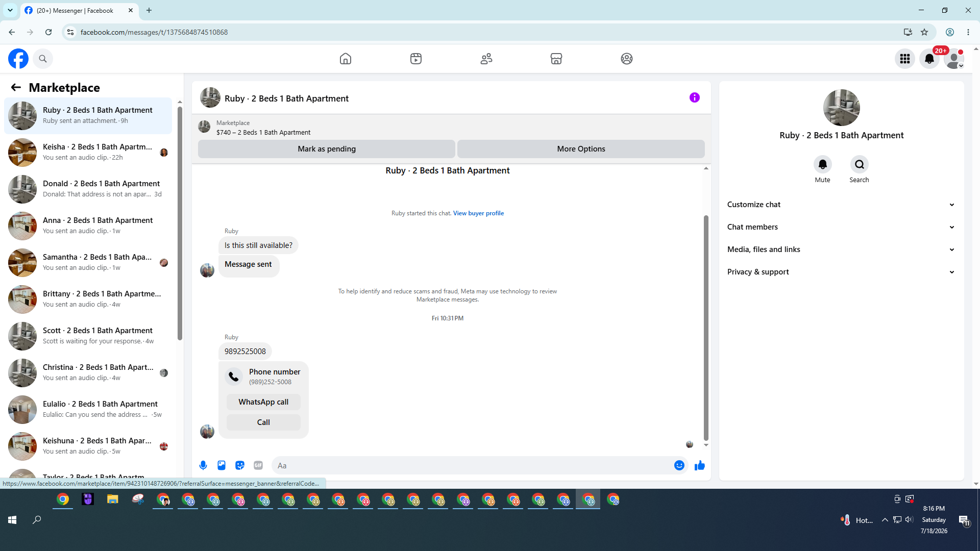Image resolution: width=980 pixels, height=551 pixels.
Task: Open the account profile avatar menu
Action: [953, 59]
